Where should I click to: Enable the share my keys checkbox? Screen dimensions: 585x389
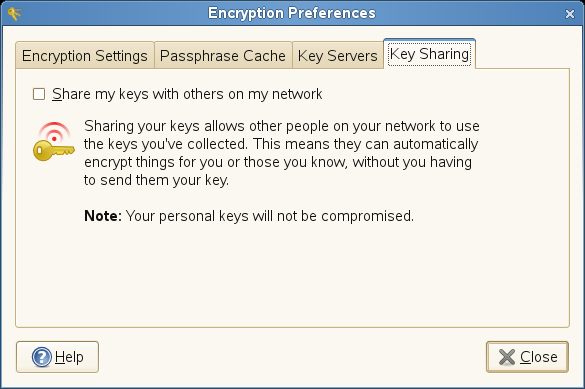pyautogui.click(x=39, y=94)
